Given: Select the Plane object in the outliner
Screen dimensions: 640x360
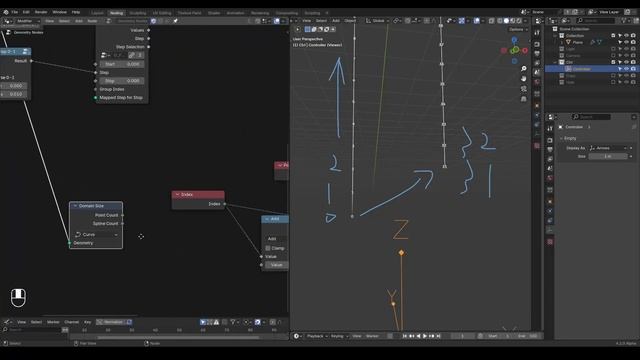Looking at the screenshot, I should 578,42.
